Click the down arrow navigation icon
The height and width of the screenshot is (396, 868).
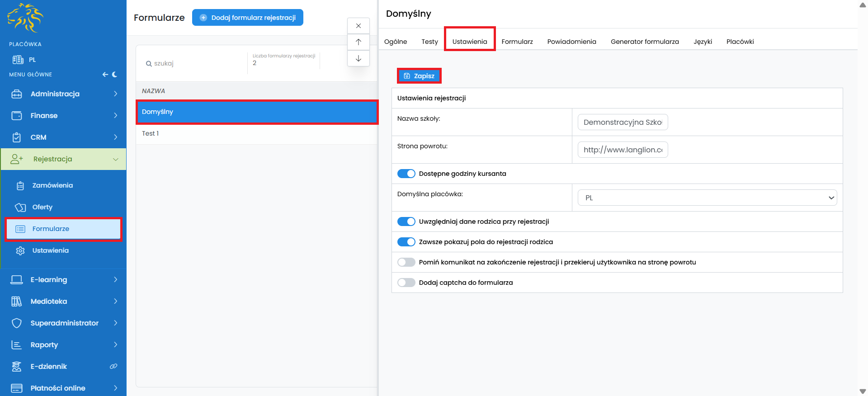(359, 58)
